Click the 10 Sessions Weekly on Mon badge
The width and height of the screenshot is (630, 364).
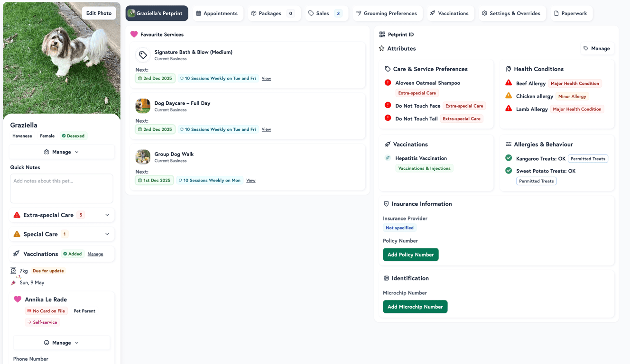click(x=210, y=181)
